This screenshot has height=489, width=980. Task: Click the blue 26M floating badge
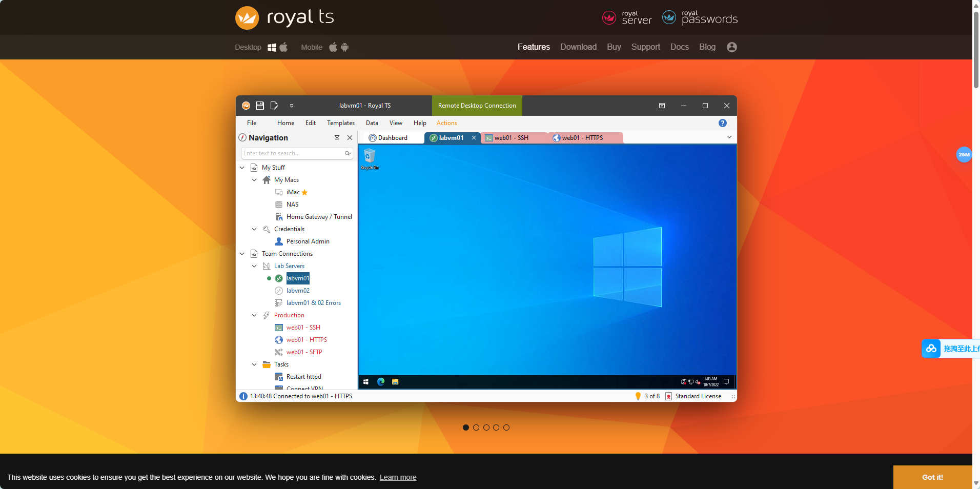click(x=964, y=154)
